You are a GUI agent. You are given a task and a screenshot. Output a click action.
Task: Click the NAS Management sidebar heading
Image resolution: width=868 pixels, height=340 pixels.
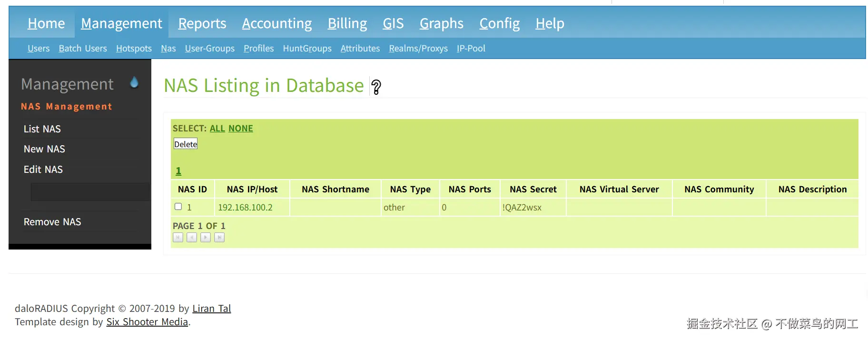[67, 107]
